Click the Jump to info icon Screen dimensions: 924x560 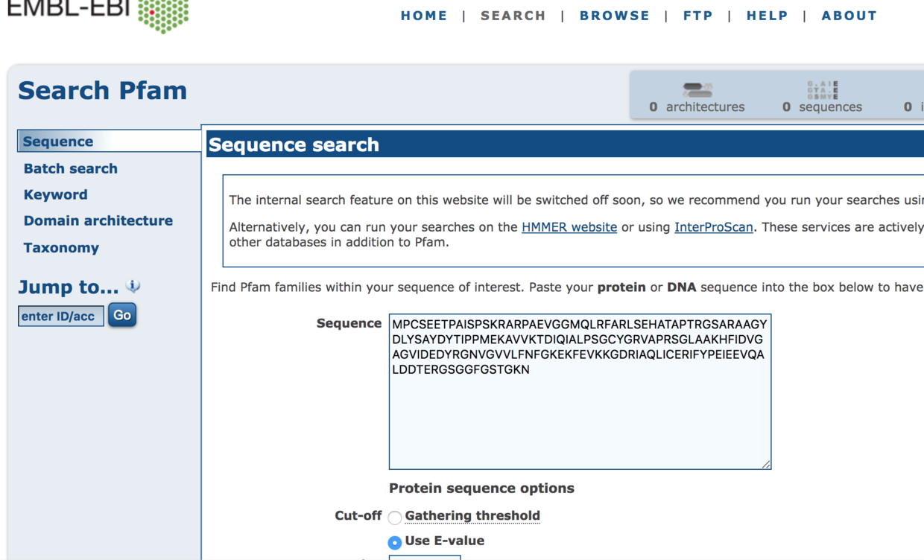point(133,286)
